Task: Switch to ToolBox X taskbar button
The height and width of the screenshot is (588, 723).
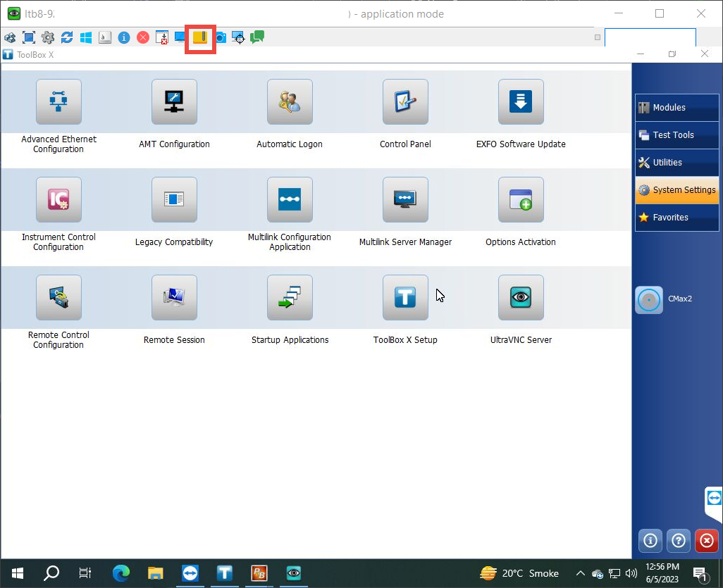Action: 225,573
